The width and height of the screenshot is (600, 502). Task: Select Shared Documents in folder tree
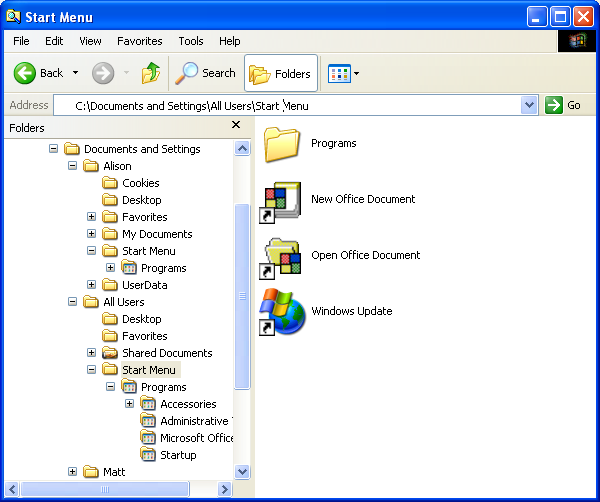167,353
